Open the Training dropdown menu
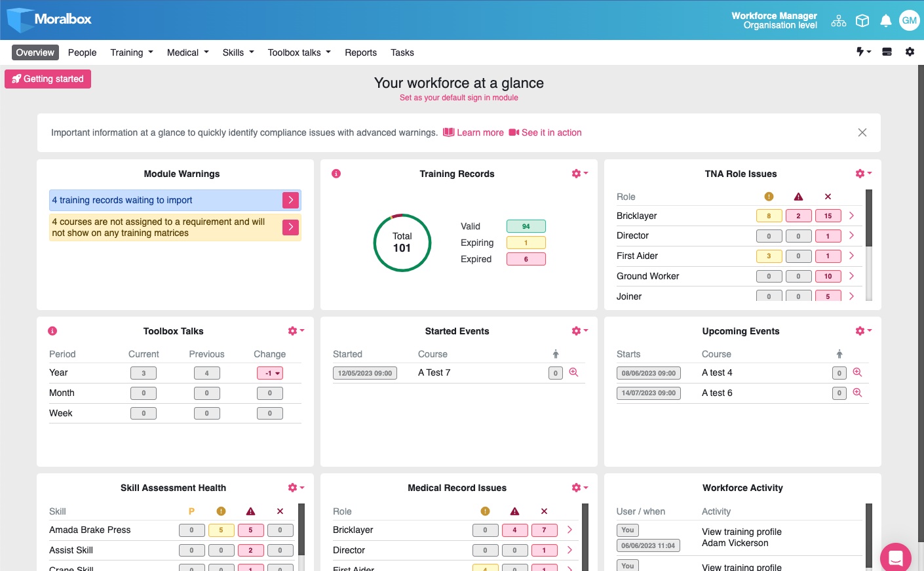This screenshot has height=571, width=924. tap(131, 52)
